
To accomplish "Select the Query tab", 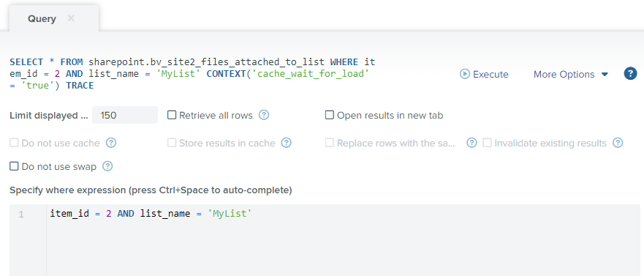I will tap(42, 19).
